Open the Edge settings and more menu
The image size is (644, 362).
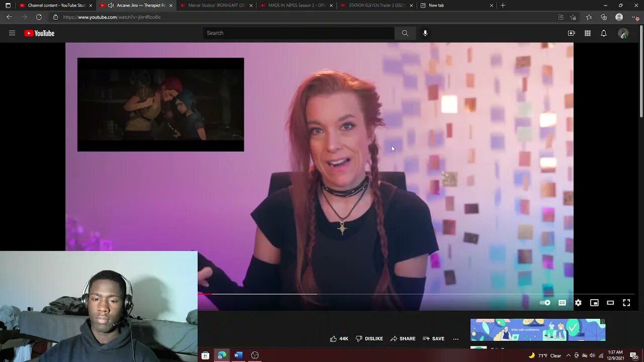635,17
